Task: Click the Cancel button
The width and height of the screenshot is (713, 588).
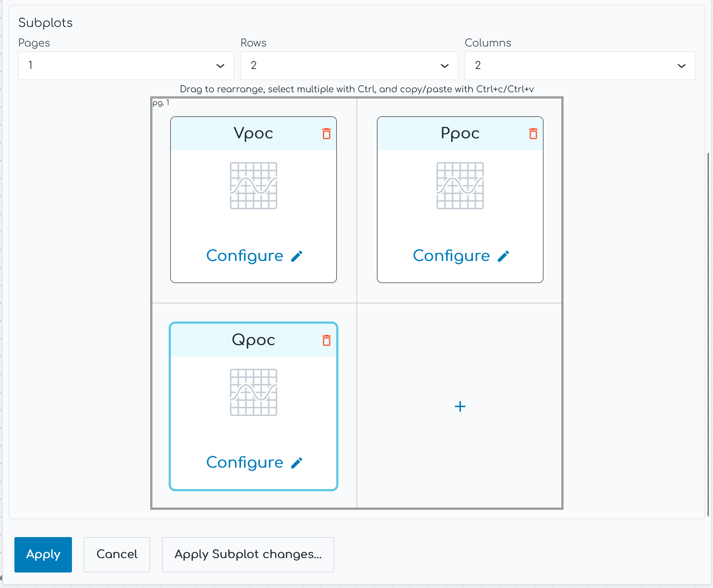Action: click(117, 554)
